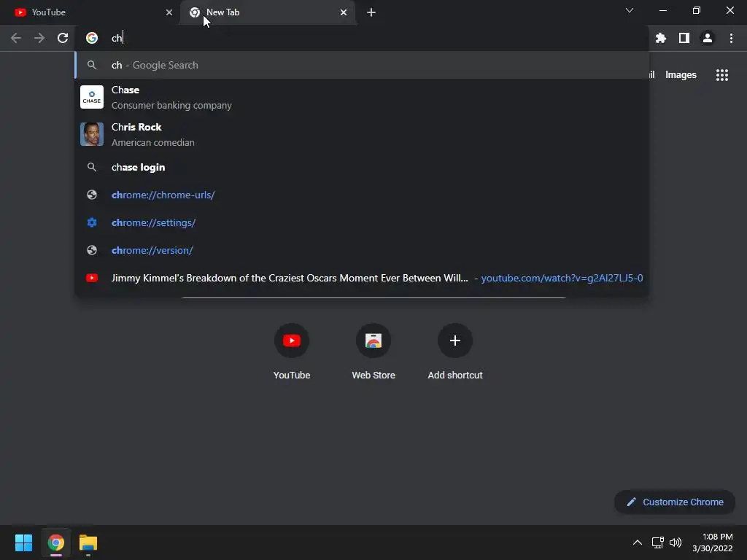Close the YouTube tab
Screen dimensions: 747x560
click(169, 12)
